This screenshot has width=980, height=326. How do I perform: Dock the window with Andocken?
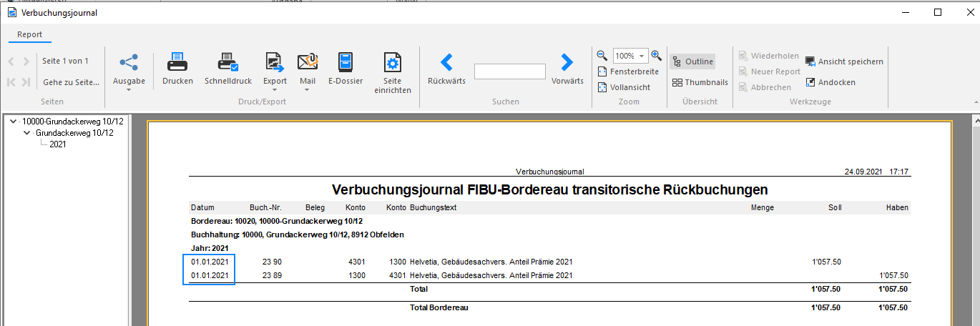830,82
